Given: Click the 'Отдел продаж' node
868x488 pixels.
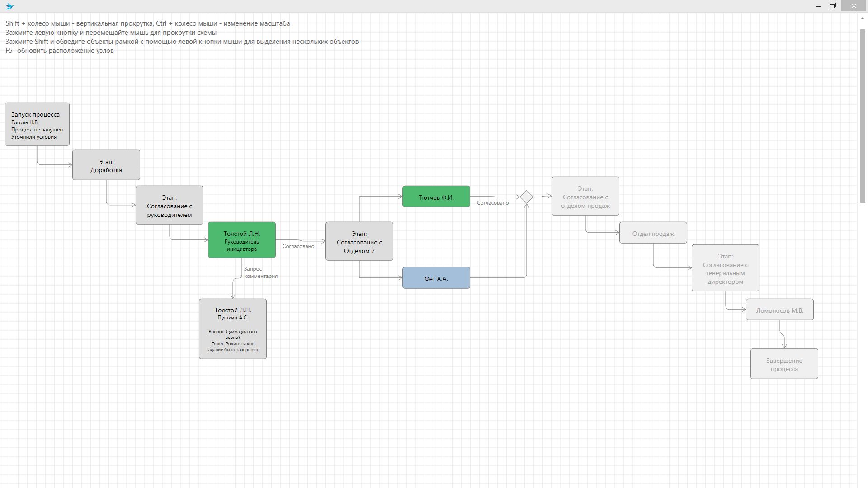Looking at the screenshot, I should point(653,233).
